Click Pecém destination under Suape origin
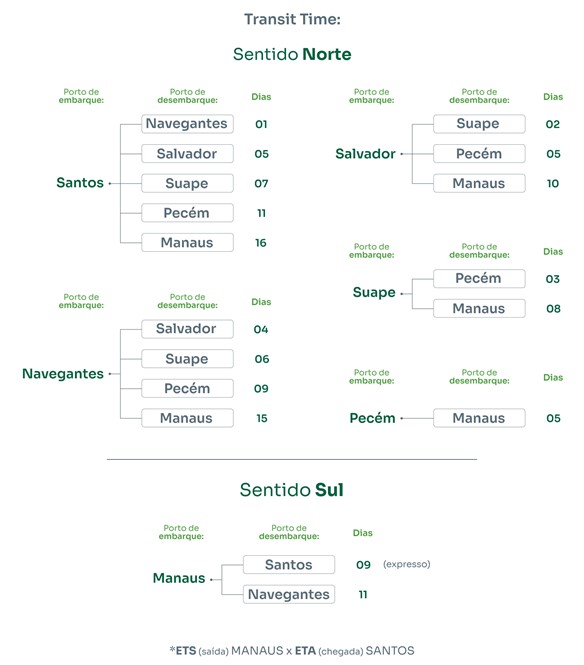Image resolution: width=584 pixels, height=665 pixels. 479,279
